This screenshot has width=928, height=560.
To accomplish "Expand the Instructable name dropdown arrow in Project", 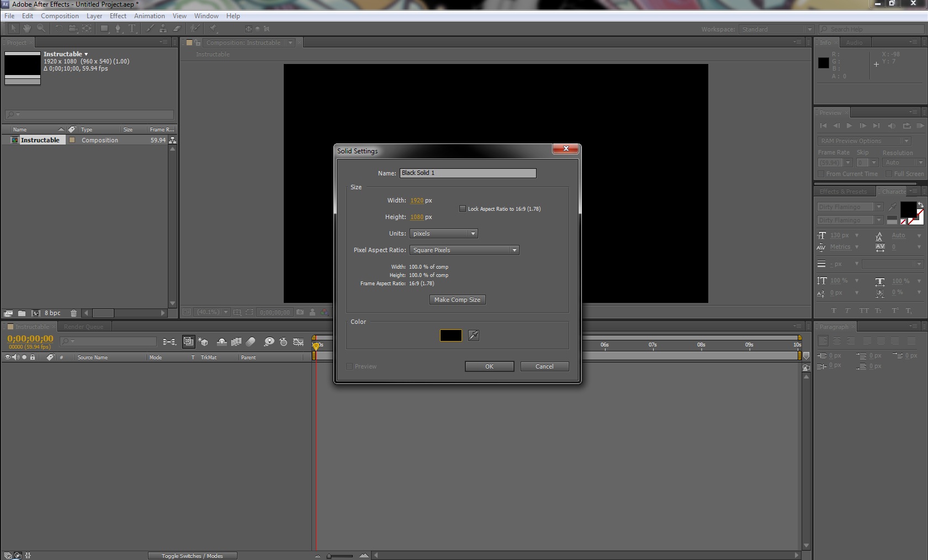I will (x=86, y=54).
